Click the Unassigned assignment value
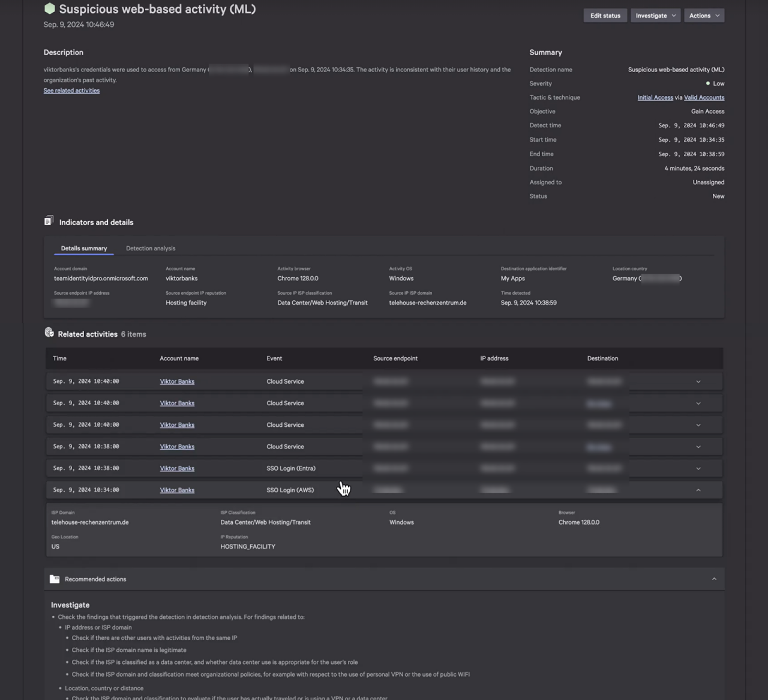The image size is (768, 700). pos(709,182)
